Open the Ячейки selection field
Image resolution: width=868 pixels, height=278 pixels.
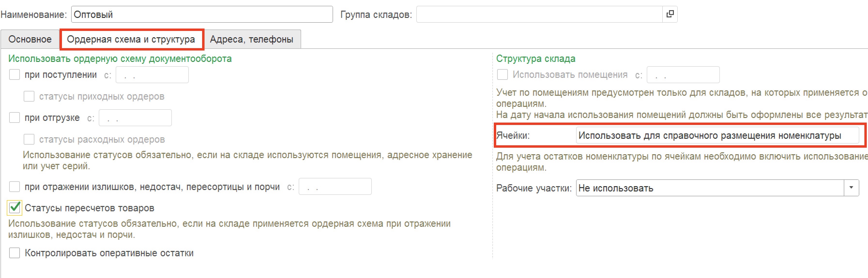tap(717, 135)
